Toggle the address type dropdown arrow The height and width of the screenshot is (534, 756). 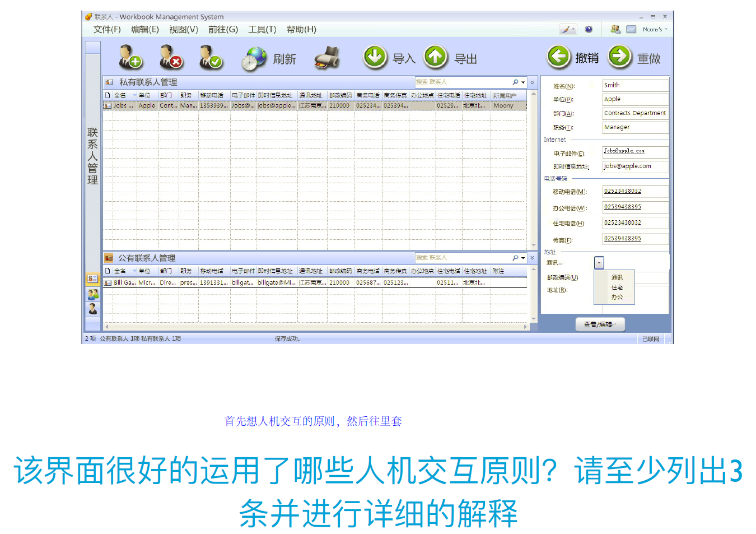599,263
